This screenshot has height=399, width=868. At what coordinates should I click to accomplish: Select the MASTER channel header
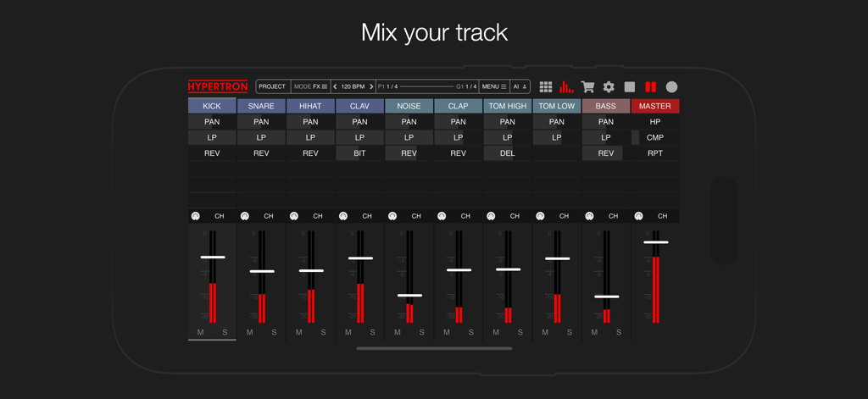[x=655, y=106]
